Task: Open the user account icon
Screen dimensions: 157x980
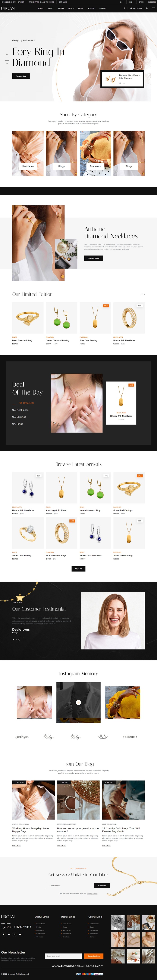Action: click(124, 8)
